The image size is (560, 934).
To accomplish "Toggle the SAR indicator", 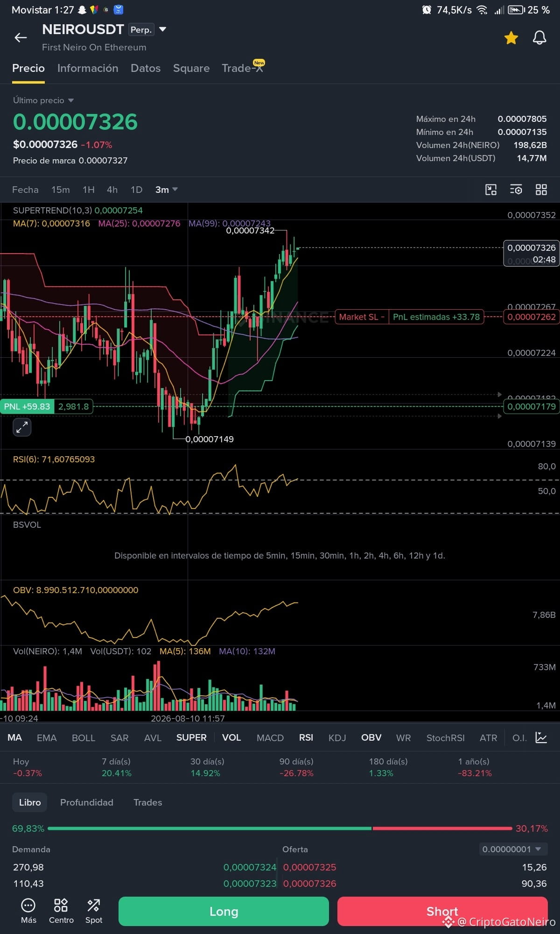I will click(x=119, y=737).
